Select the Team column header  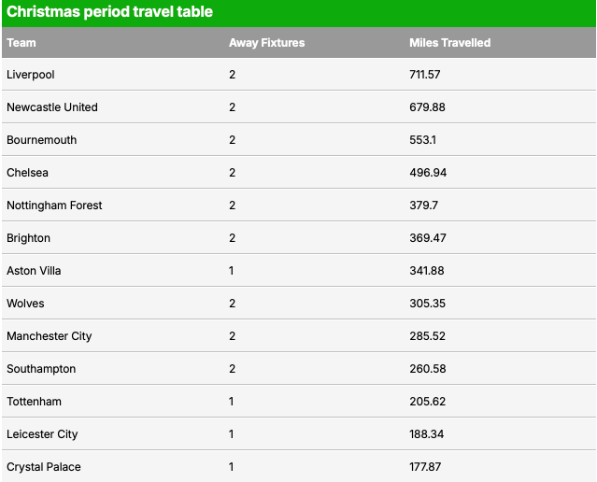(x=21, y=43)
